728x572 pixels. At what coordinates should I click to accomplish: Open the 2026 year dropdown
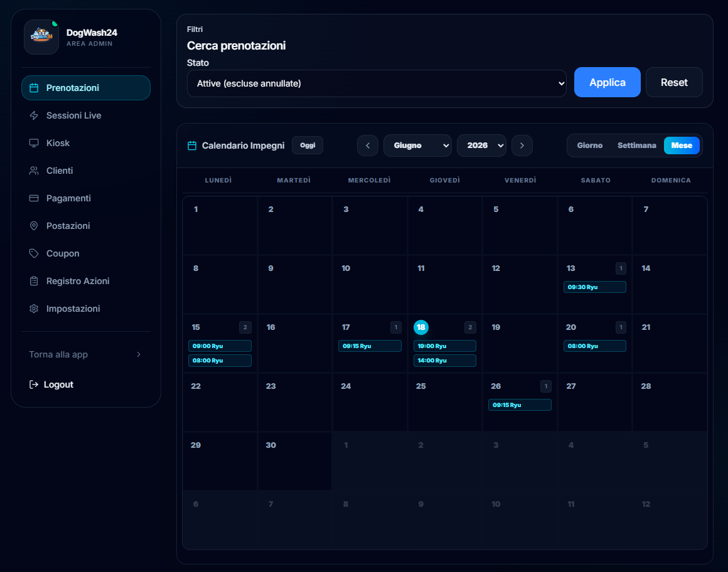(x=481, y=146)
